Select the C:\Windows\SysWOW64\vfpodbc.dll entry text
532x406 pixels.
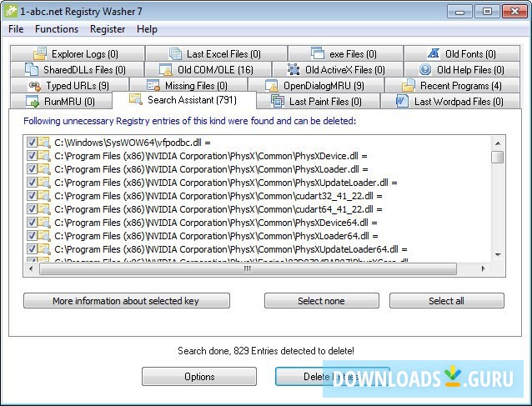click(x=133, y=143)
